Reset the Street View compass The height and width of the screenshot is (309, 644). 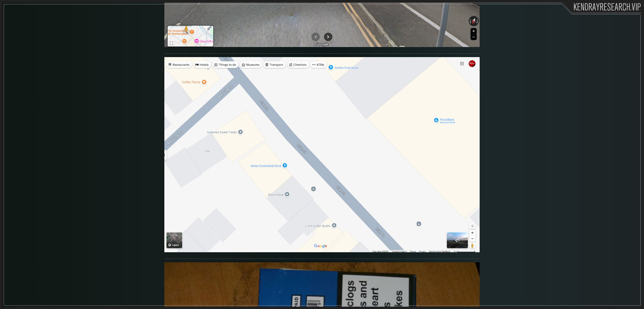474,21
